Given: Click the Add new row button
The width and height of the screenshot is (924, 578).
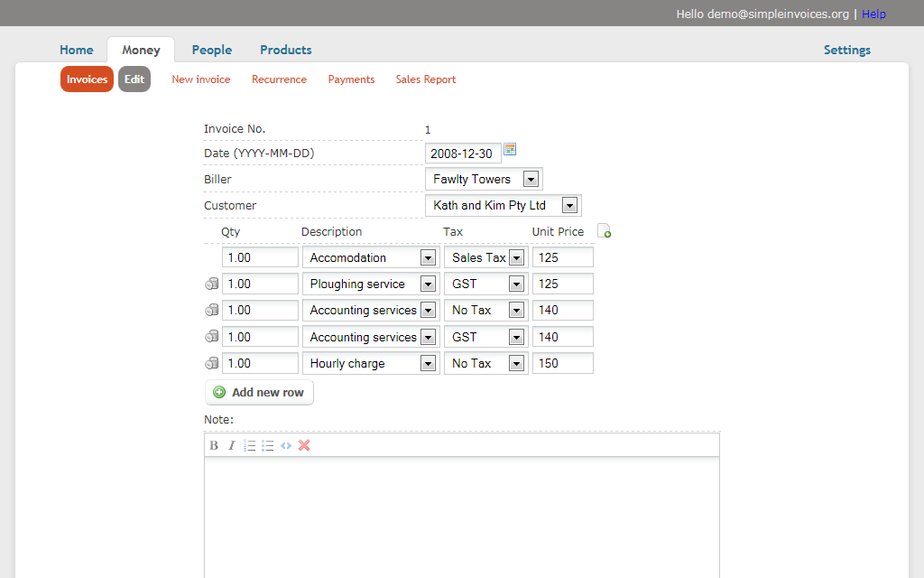Looking at the screenshot, I should pyautogui.click(x=259, y=392).
